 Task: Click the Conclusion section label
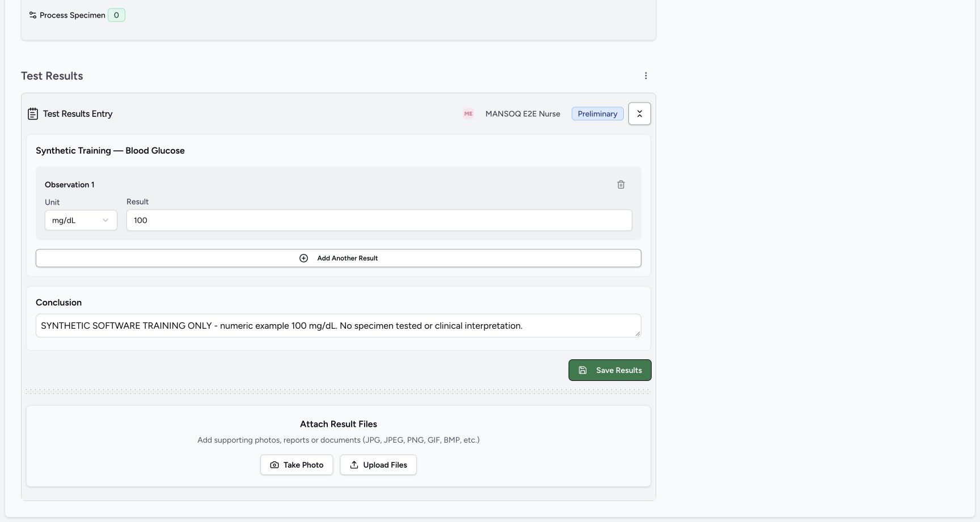(x=59, y=303)
